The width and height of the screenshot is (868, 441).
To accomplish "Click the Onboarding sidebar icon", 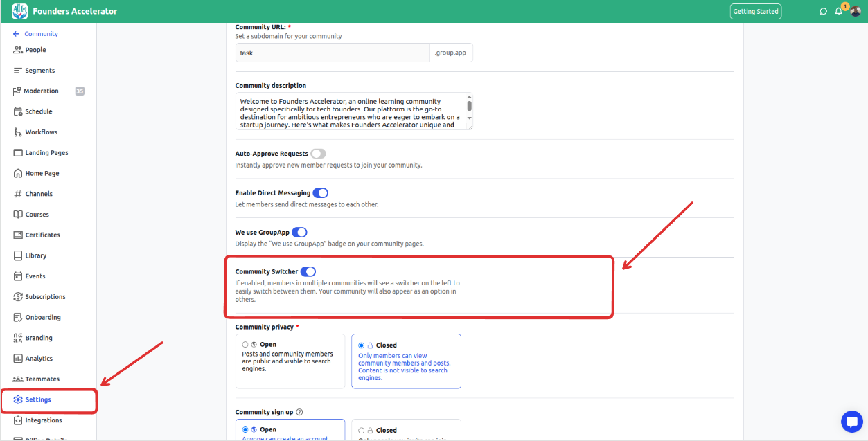I will (x=18, y=317).
